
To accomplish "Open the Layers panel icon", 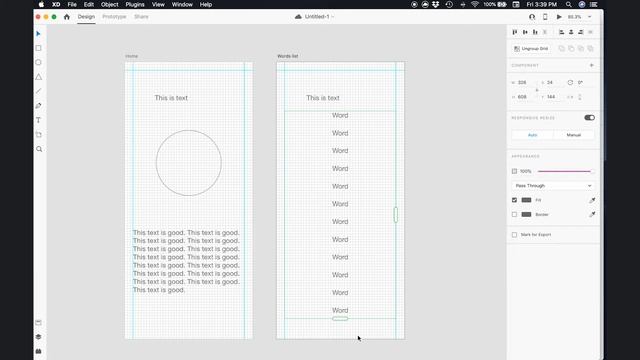I will (x=38, y=337).
